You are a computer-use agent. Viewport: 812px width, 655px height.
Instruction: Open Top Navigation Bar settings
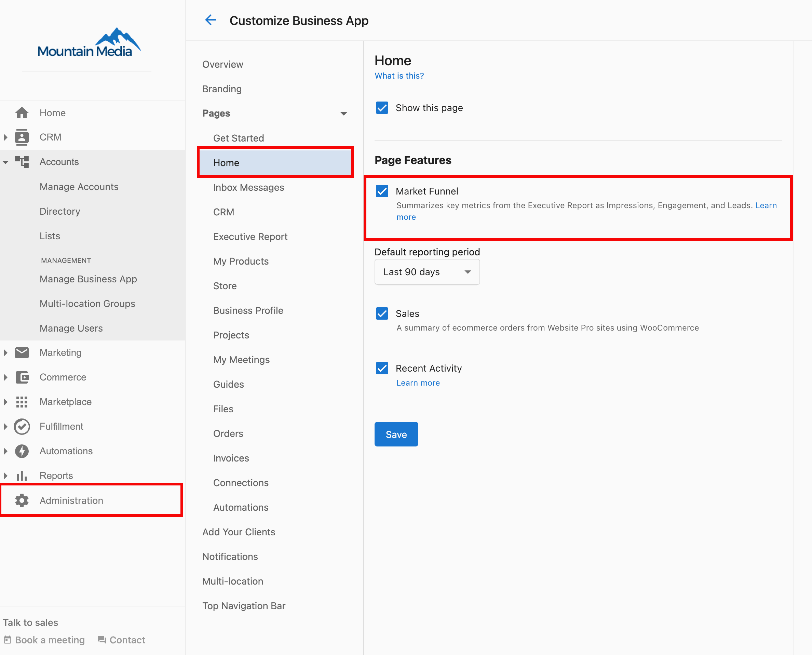pyautogui.click(x=244, y=605)
